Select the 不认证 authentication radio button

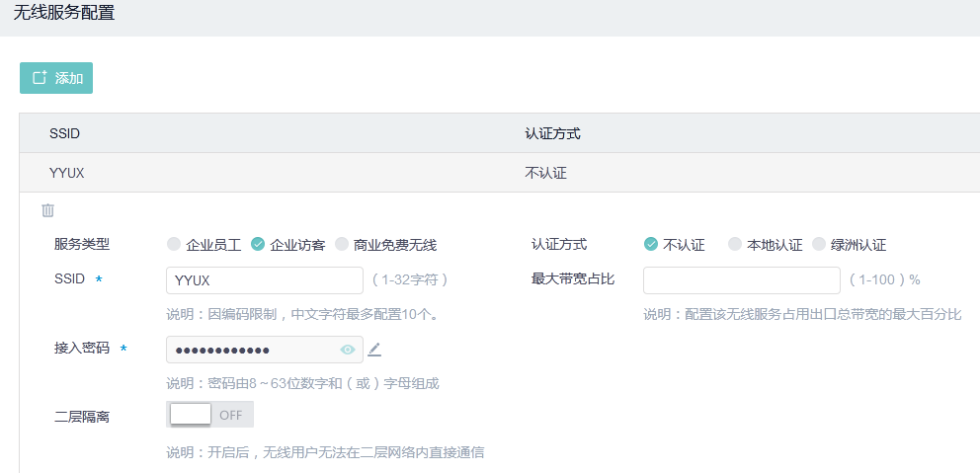(x=651, y=245)
